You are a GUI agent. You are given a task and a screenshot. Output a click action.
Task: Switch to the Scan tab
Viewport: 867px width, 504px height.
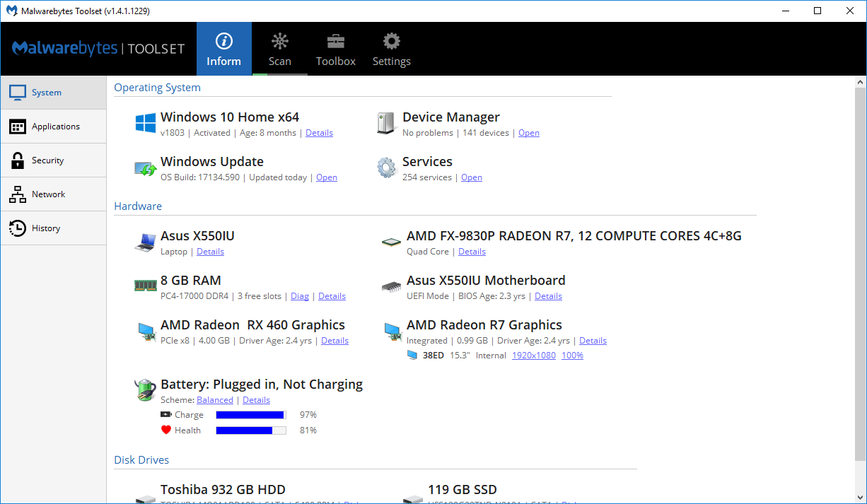click(280, 49)
